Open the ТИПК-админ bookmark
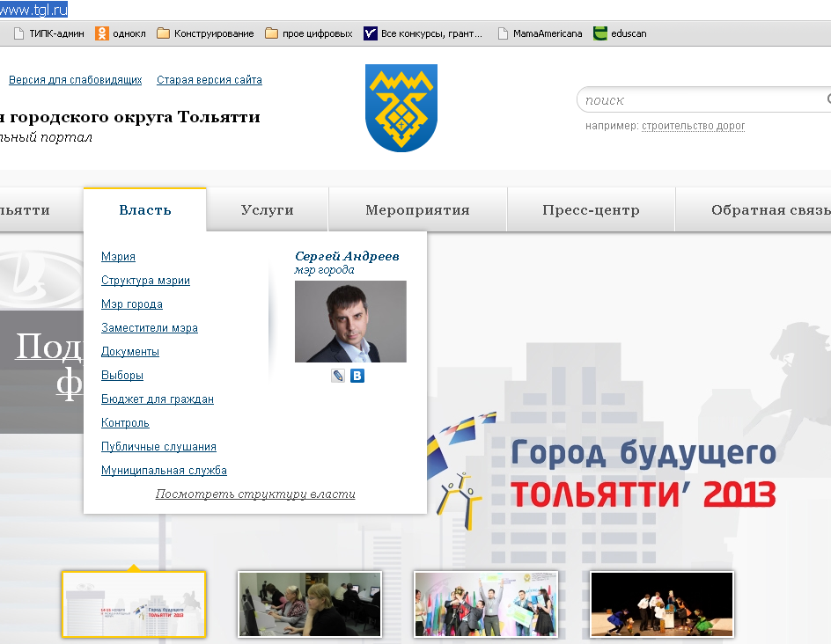The height and width of the screenshot is (644, 831). 48,33
